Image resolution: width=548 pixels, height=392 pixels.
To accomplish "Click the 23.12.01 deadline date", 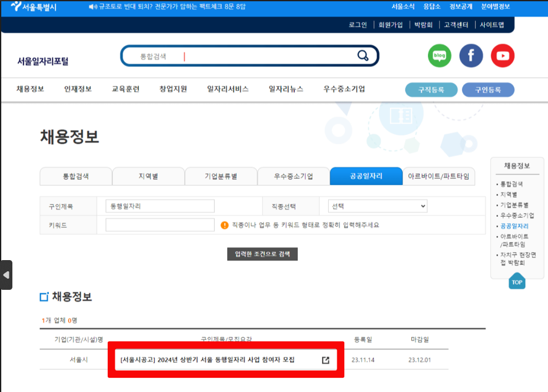I will click(420, 360).
